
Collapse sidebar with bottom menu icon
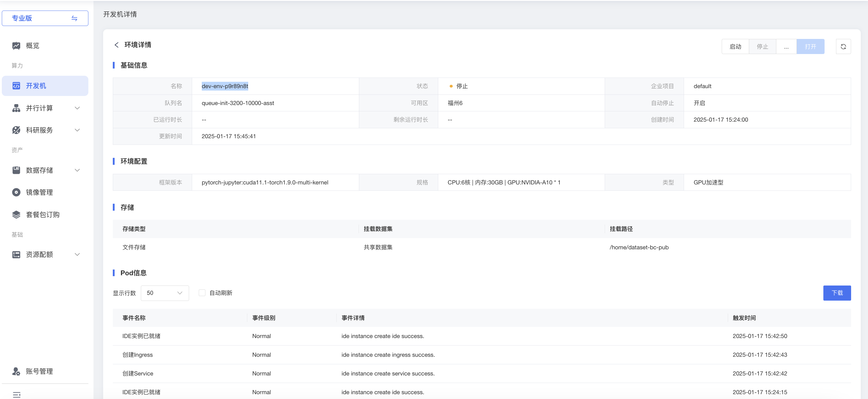coord(17,394)
